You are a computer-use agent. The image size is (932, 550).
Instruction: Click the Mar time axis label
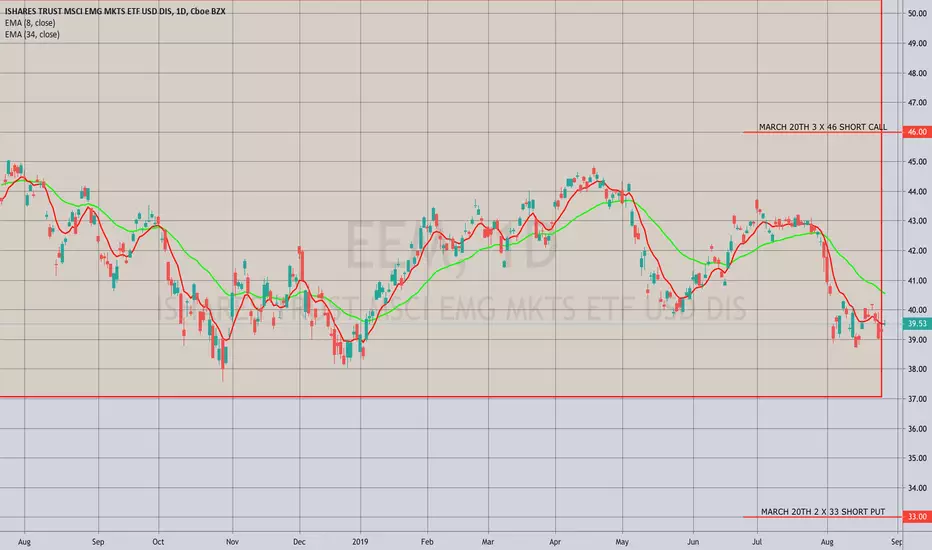click(488, 542)
